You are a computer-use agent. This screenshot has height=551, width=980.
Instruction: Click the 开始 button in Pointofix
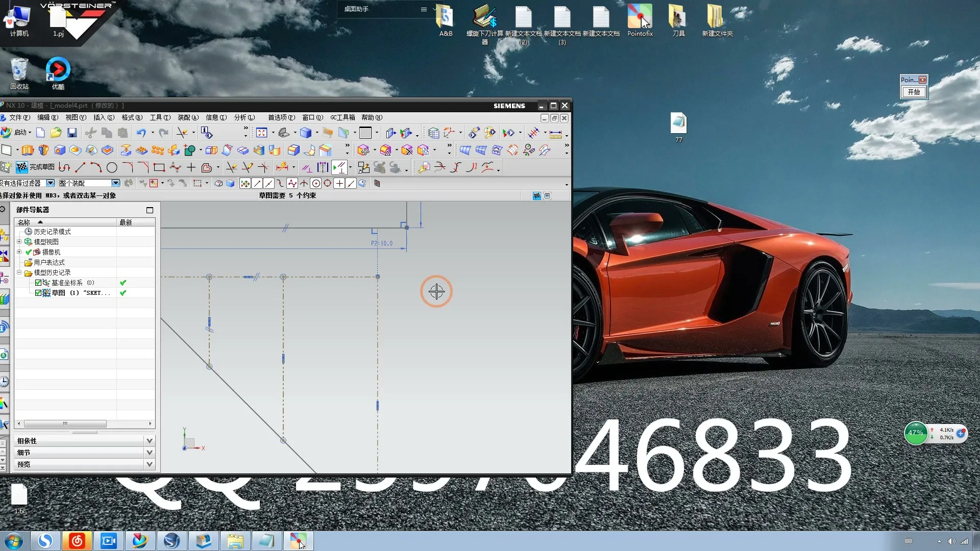tap(914, 92)
